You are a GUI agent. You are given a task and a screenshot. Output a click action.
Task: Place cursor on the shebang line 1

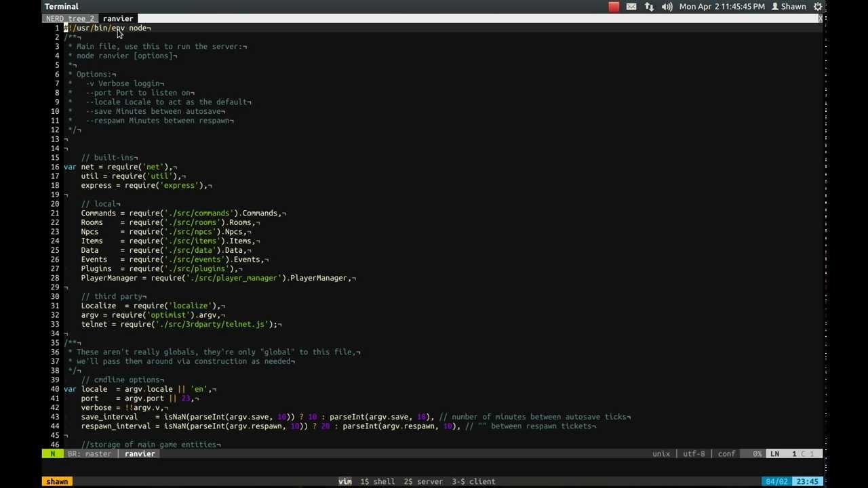[107, 28]
